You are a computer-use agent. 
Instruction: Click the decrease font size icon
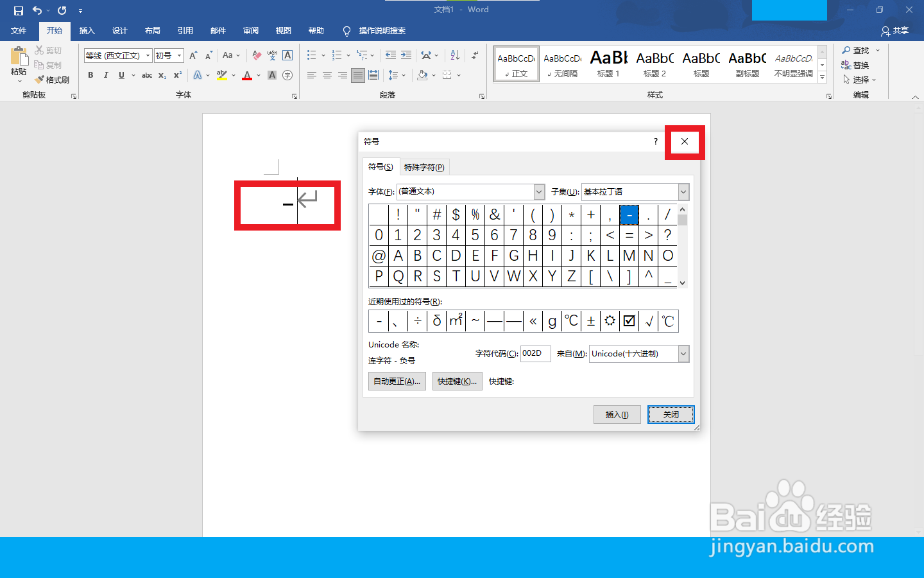209,55
